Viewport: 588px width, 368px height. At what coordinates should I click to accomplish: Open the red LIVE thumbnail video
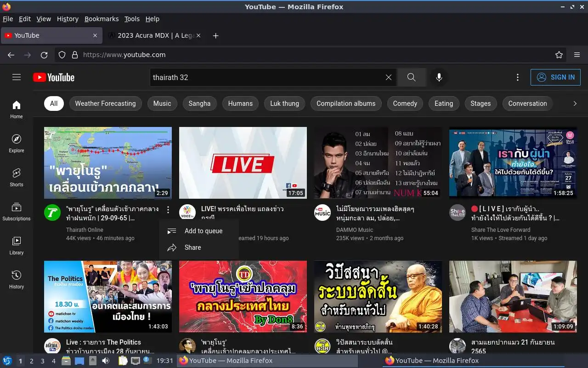point(243,163)
